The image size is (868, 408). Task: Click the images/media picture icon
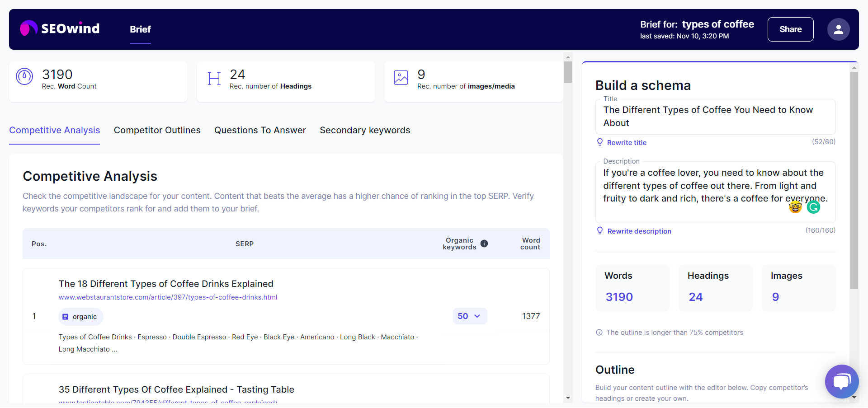tap(401, 77)
